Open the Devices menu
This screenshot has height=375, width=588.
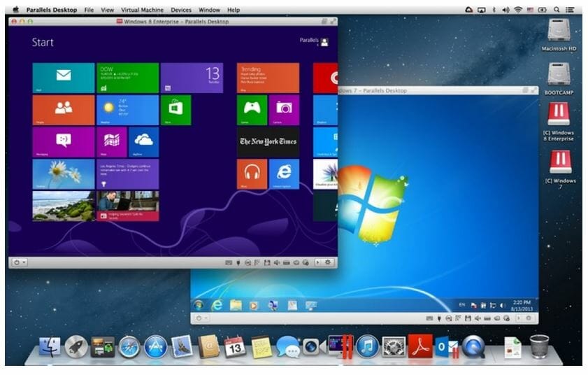click(x=181, y=10)
